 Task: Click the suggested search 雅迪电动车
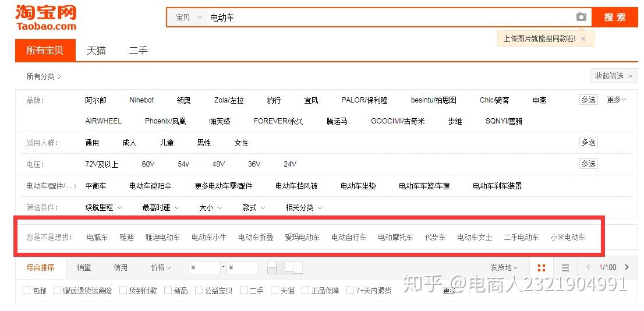click(162, 238)
